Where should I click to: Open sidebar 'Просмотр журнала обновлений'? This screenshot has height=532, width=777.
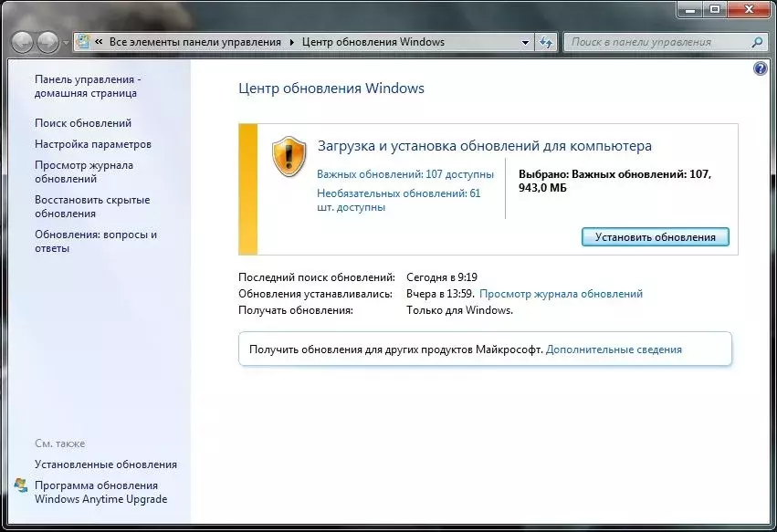click(x=84, y=172)
